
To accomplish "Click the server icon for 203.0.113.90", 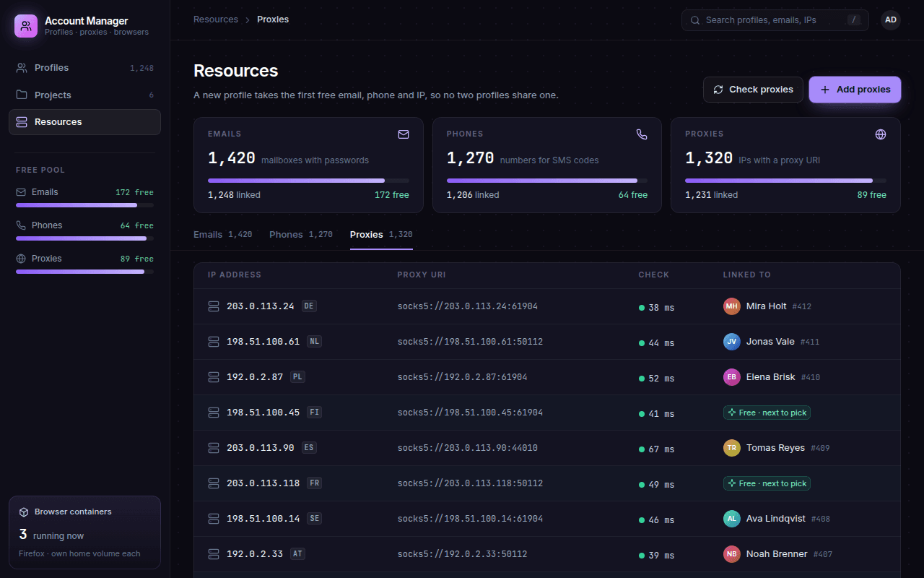I will [x=214, y=448].
